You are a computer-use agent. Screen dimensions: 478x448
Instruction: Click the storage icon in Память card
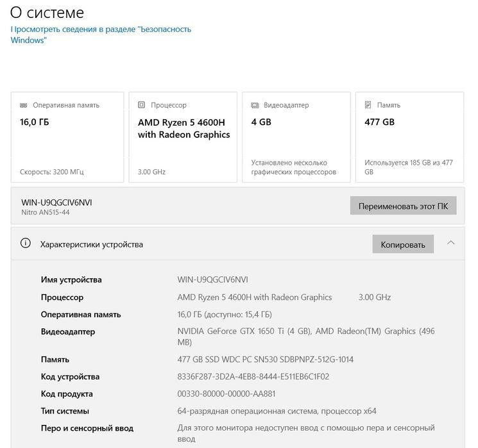(368, 104)
